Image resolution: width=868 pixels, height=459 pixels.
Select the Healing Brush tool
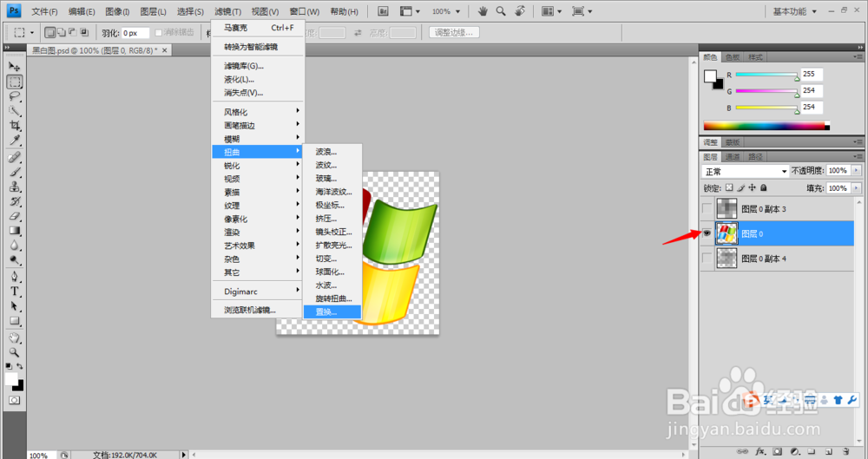[15, 157]
